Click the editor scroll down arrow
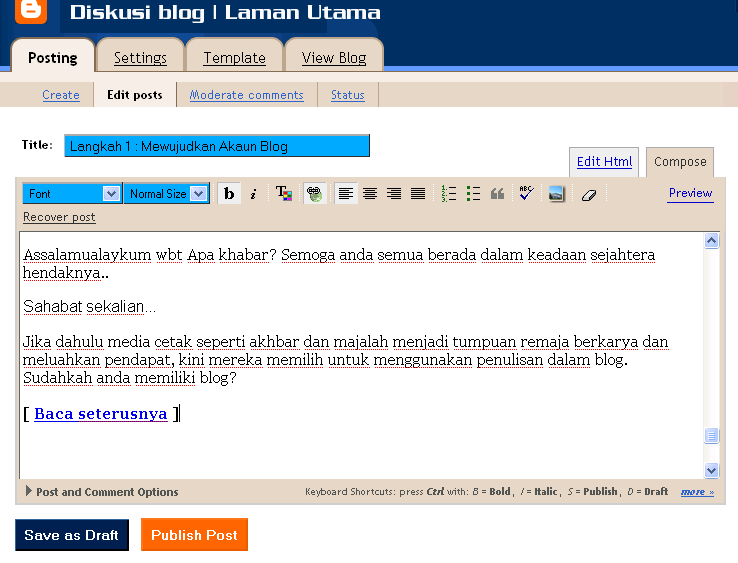The width and height of the screenshot is (738, 563). coord(711,470)
